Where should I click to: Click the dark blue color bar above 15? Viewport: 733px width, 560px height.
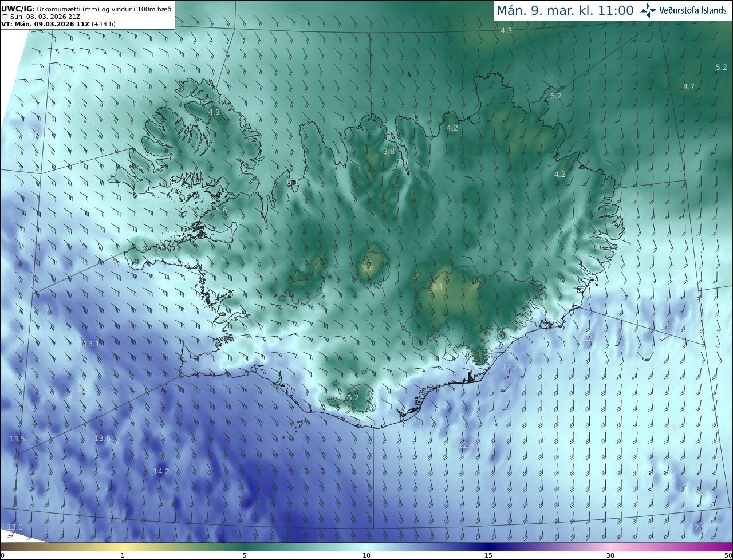[488, 547]
